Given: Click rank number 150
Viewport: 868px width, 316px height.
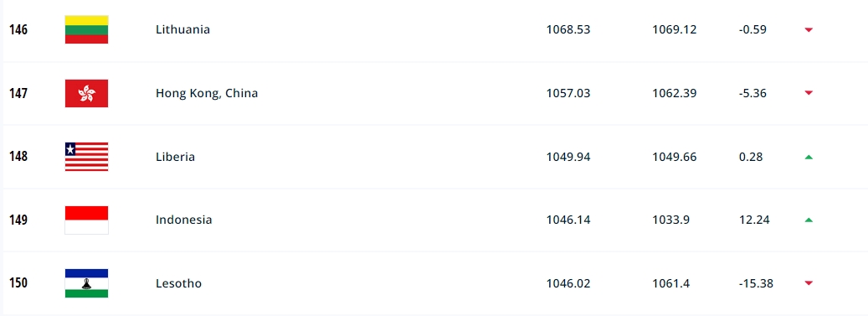Looking at the screenshot, I should click(18, 283).
